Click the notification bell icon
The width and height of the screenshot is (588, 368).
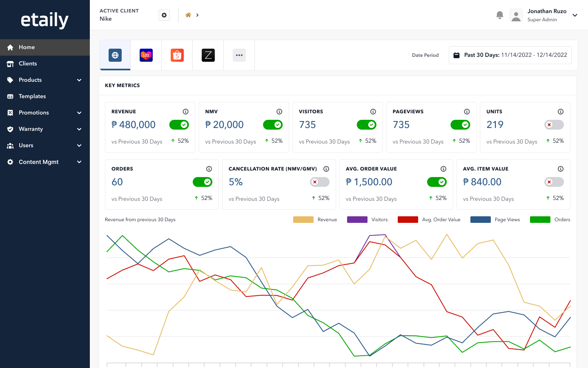pyautogui.click(x=499, y=15)
